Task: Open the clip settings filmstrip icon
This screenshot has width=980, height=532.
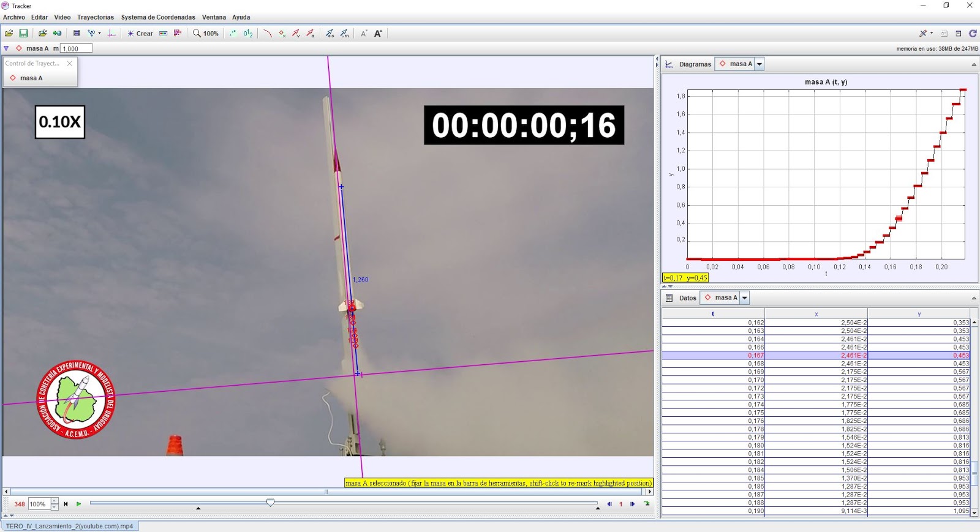Action: click(77, 34)
